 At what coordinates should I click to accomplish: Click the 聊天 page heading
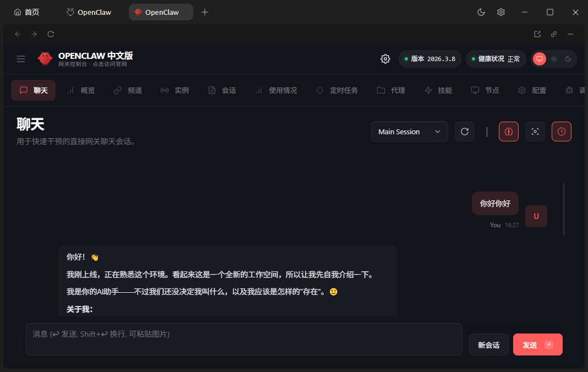tap(31, 124)
